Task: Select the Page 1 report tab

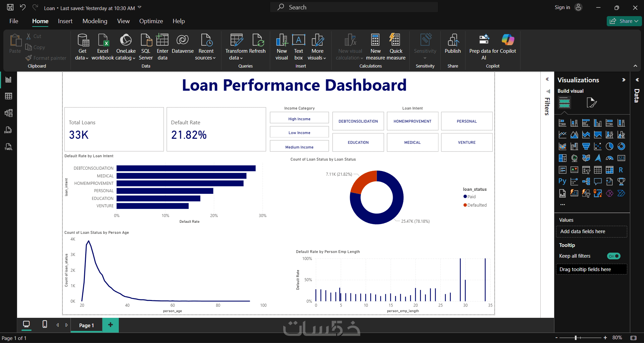Action: point(86,325)
